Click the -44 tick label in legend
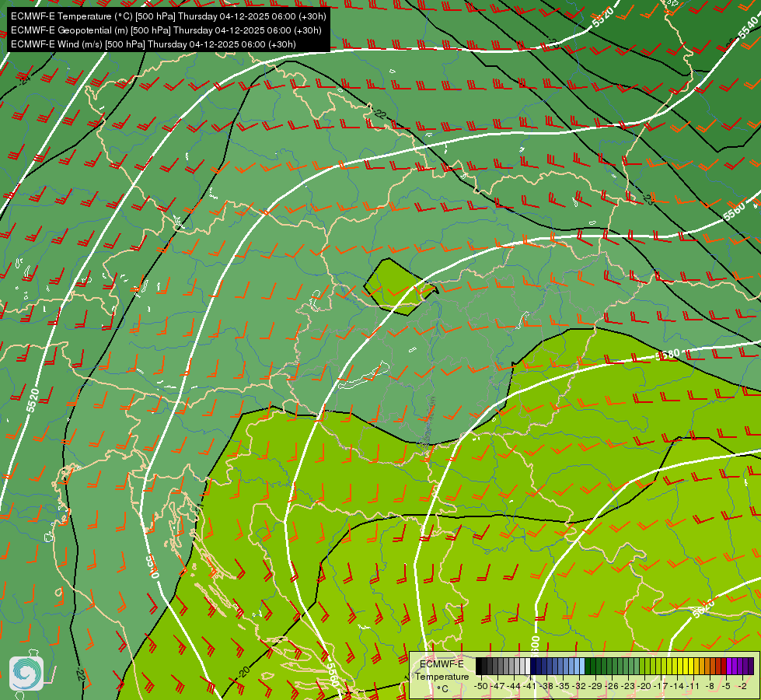 click(x=514, y=686)
